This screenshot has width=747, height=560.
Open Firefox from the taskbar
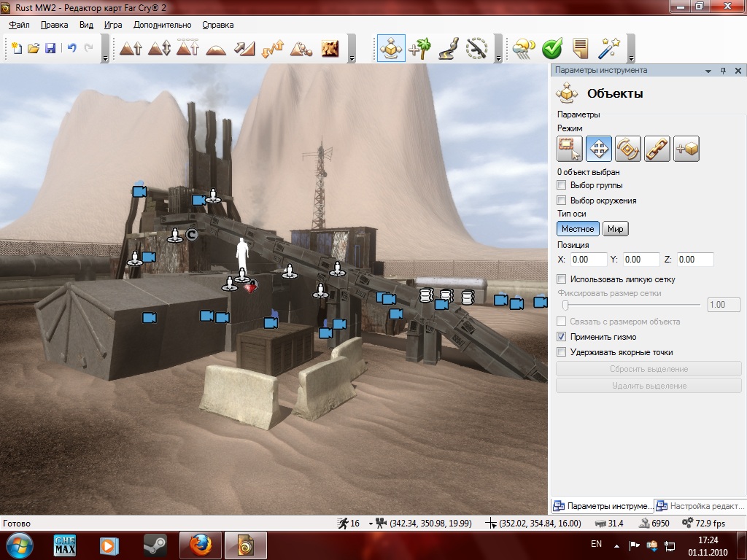click(200, 545)
